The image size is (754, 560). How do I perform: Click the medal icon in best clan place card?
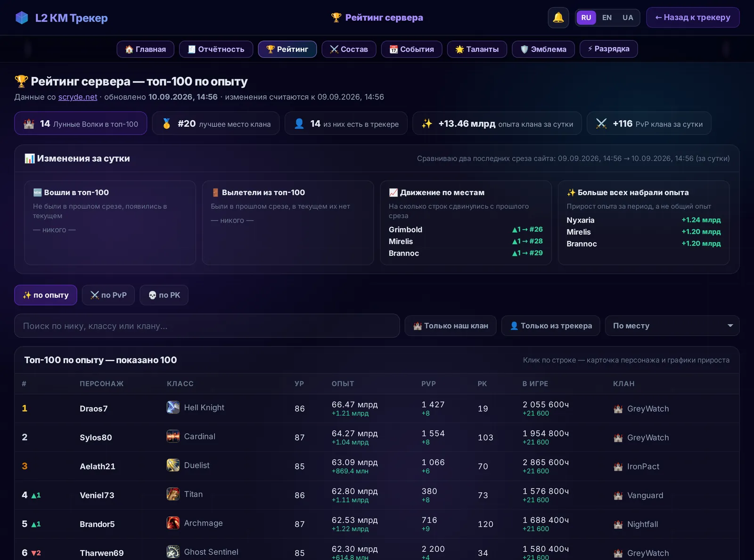(166, 124)
